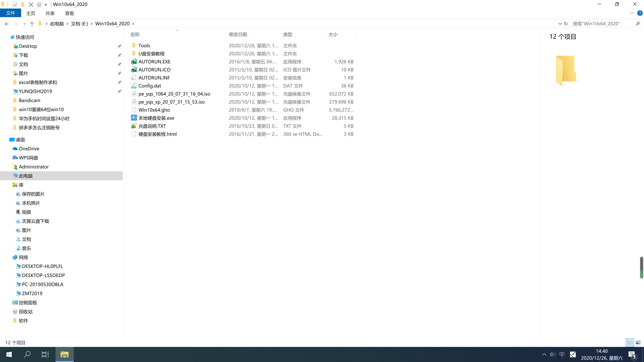Screen dimensions: 644x362
Task: Open Win10x64.gho GHO file
Action: tap(154, 110)
